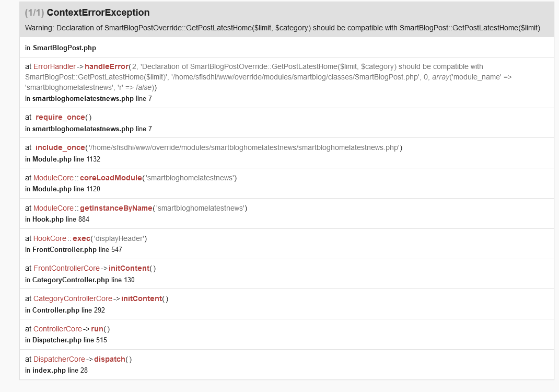
Task: Click the DispatcherCore class name
Action: (x=59, y=359)
